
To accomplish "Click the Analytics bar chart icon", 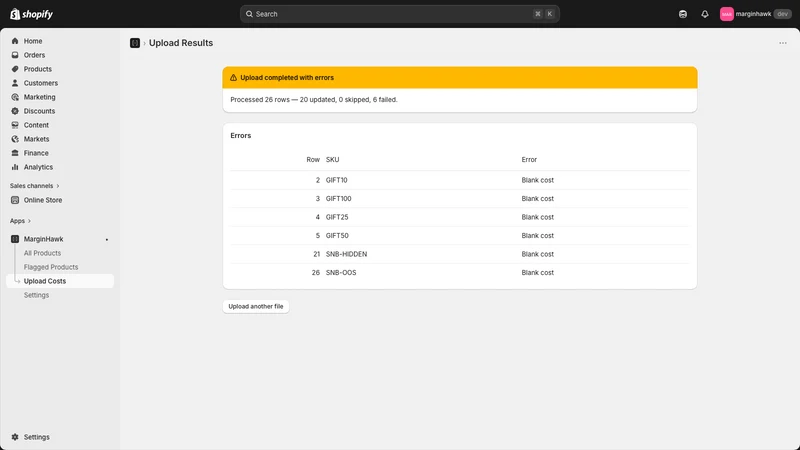I will (15, 167).
